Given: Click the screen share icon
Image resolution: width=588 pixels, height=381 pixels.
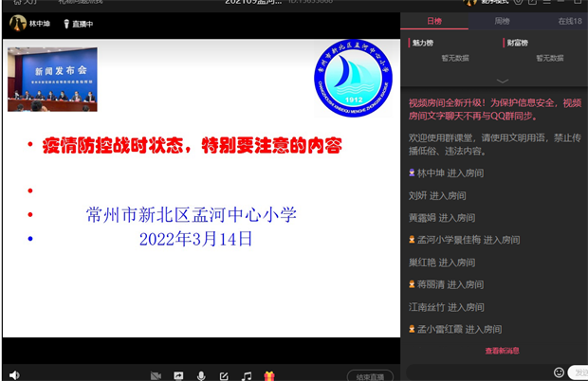Looking at the screenshot, I should pos(177,376).
